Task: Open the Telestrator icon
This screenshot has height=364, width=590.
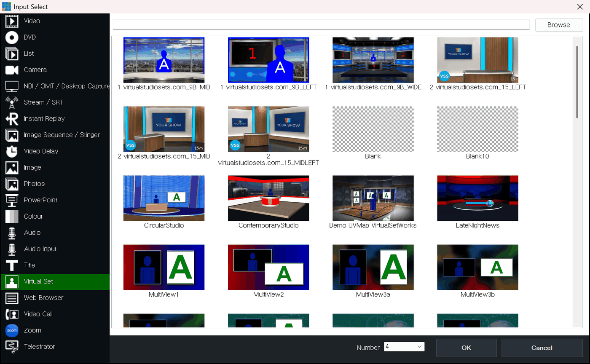Action: [12, 347]
